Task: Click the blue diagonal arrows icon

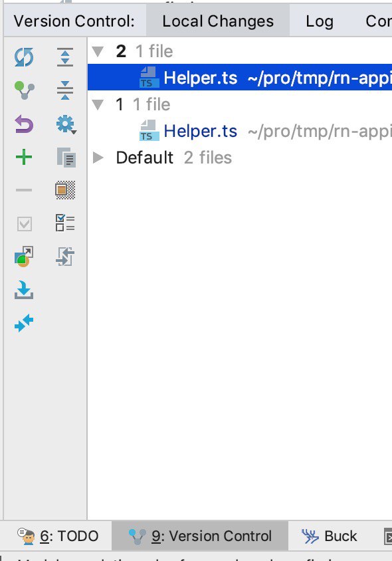Action: (24, 323)
